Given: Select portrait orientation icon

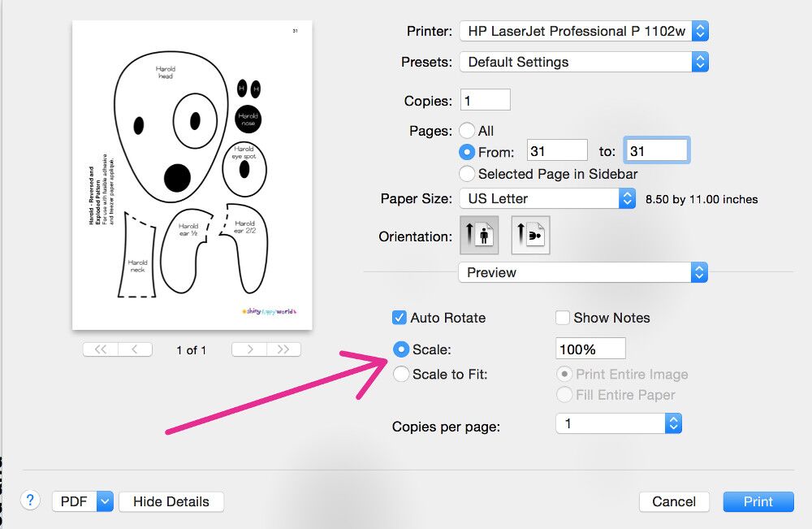Looking at the screenshot, I should 478,236.
